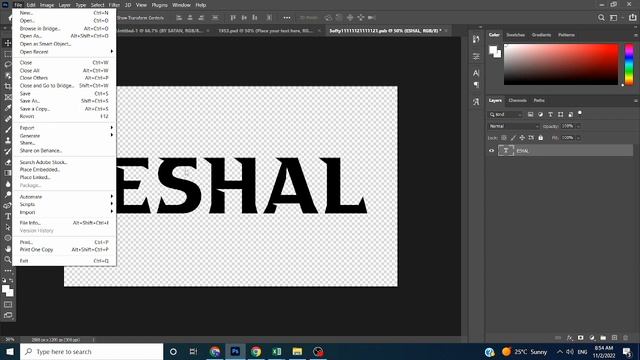Choose Save As from File menu
640x360 pixels.
(64, 101)
